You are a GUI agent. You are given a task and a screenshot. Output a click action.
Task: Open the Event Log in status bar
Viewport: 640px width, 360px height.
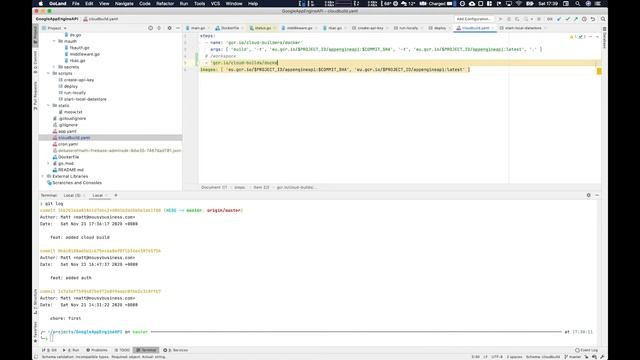[586, 350]
